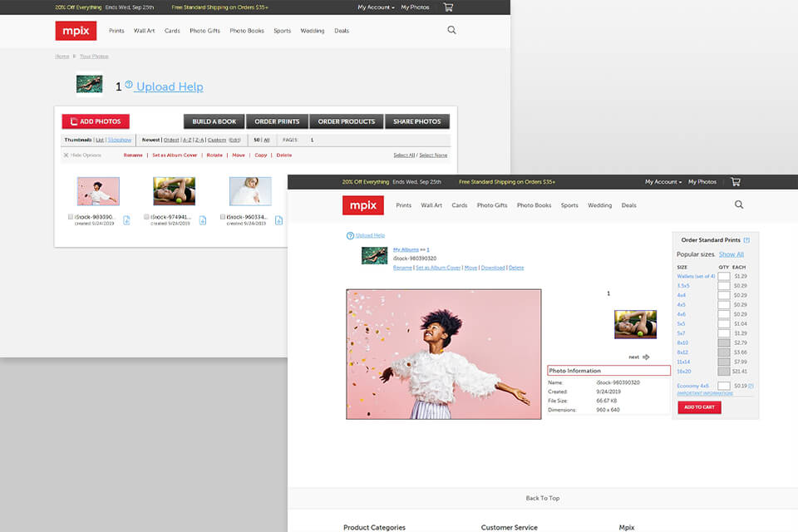Open My Account dropdown in the back window
The image size is (798, 532).
(x=376, y=7)
